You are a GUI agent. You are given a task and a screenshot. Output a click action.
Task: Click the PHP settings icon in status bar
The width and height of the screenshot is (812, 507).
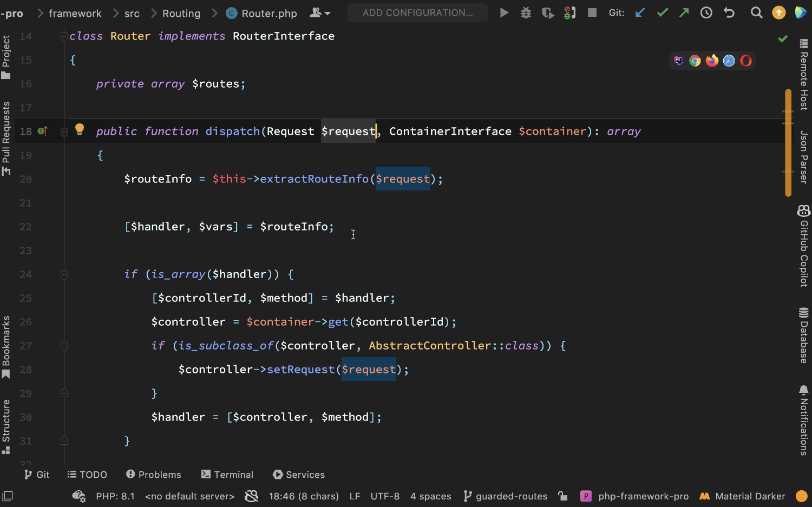click(x=79, y=496)
